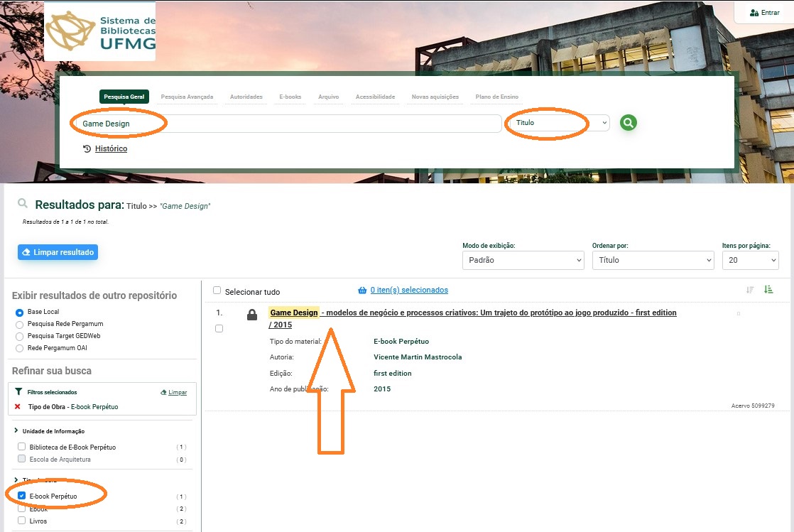794x532 pixels.
Task: Open the Novas aquisições tab
Action: coord(435,97)
